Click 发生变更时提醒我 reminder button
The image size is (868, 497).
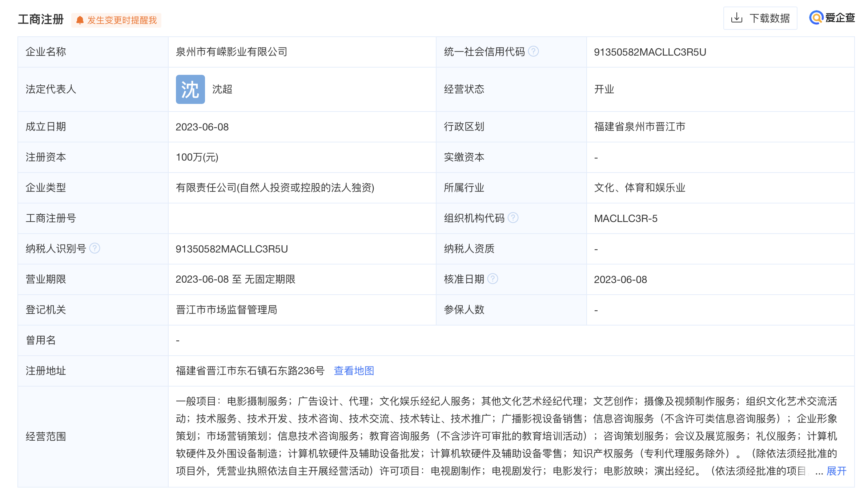coord(121,20)
